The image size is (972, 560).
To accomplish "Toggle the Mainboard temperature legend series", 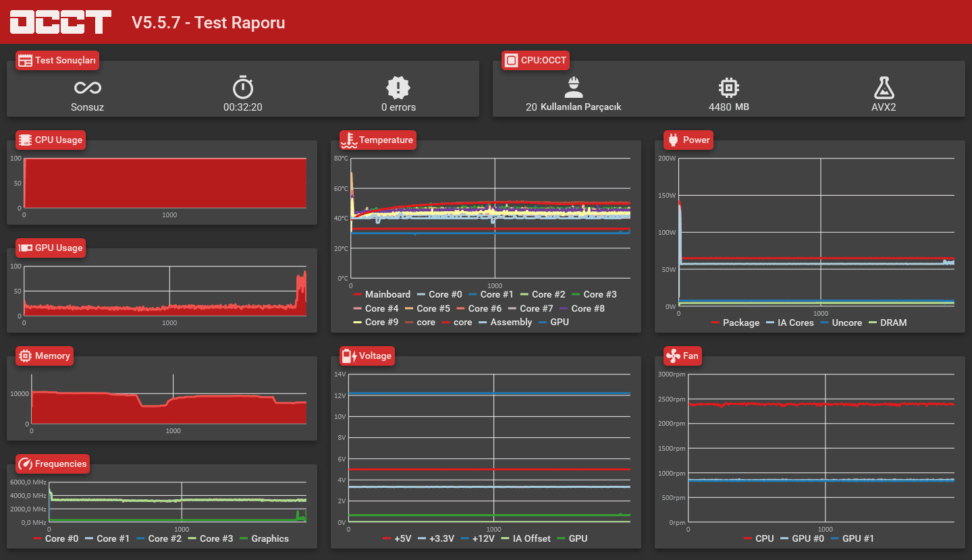I will tap(381, 294).
